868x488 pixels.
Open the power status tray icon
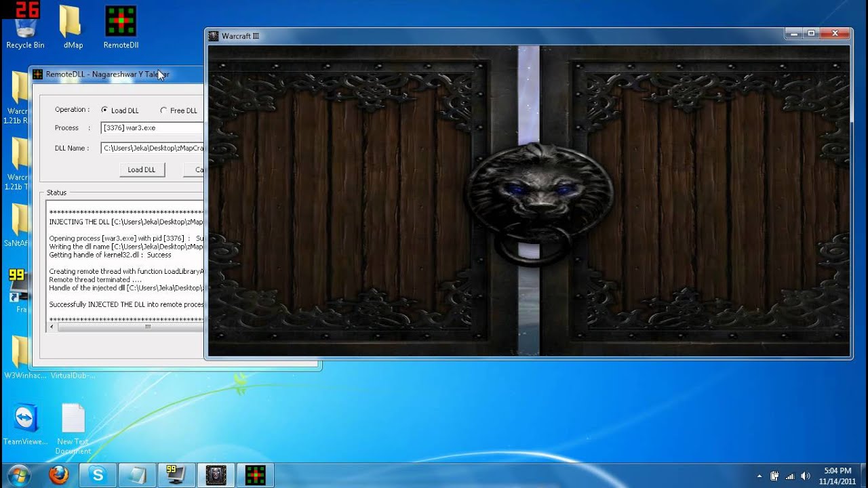click(x=774, y=476)
